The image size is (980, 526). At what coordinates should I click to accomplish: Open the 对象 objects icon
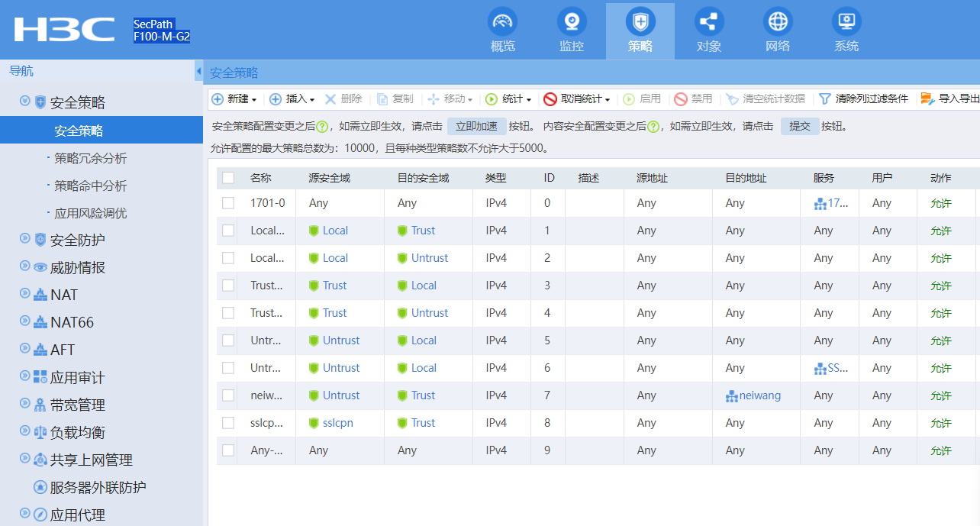pyautogui.click(x=709, y=21)
